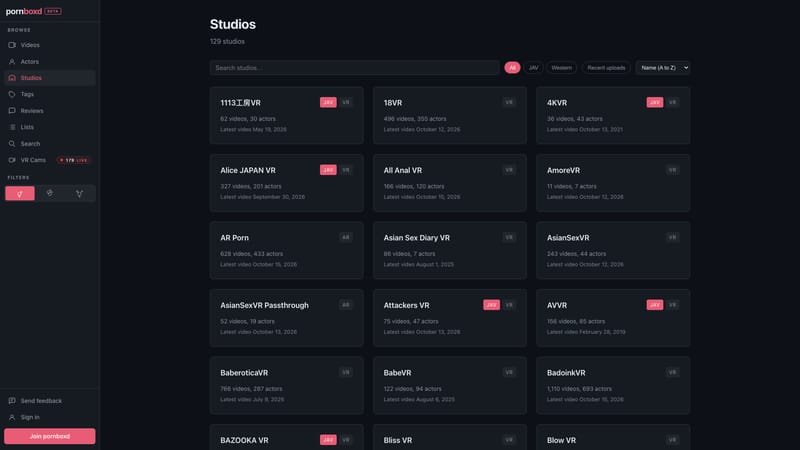
Task: Open the 1113工房VR studio card
Action: pyautogui.click(x=286, y=115)
